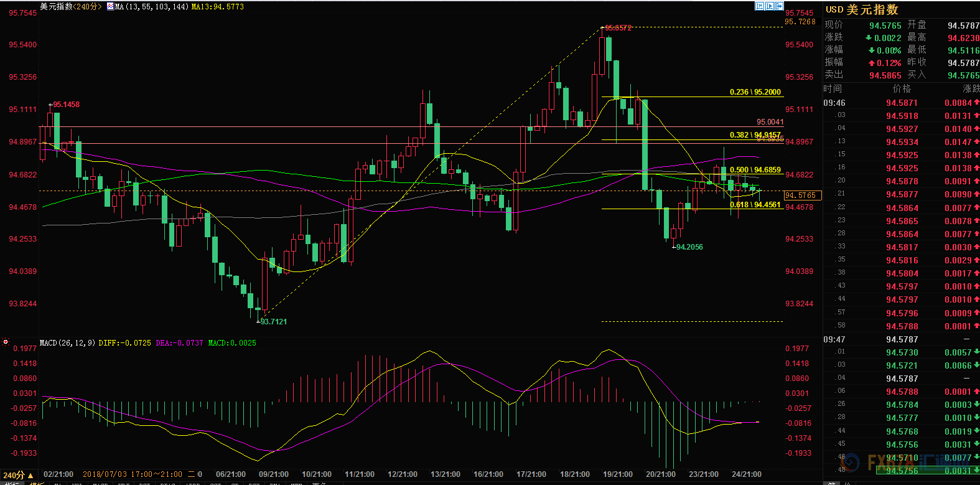
Task: Click the 95.5400 left price axis label
Action: [x=23, y=45]
